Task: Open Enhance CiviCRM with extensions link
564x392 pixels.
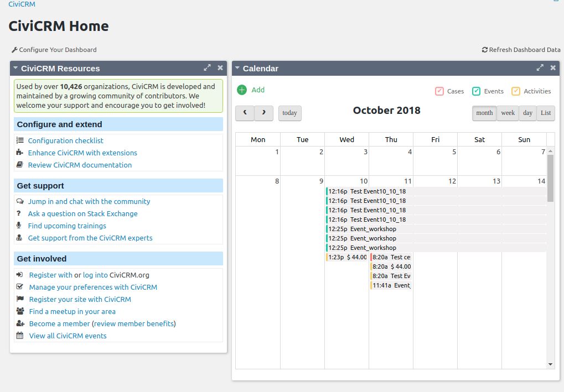Action: pyautogui.click(x=82, y=153)
